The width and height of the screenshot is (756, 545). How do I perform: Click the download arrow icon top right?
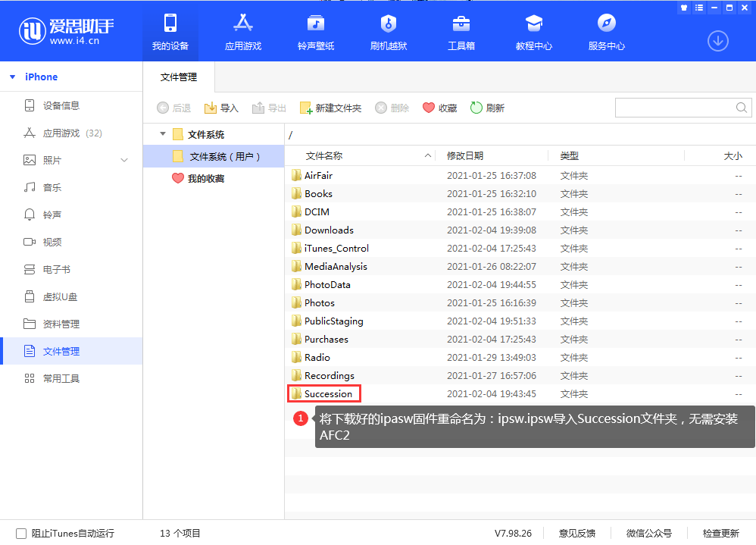[717, 41]
